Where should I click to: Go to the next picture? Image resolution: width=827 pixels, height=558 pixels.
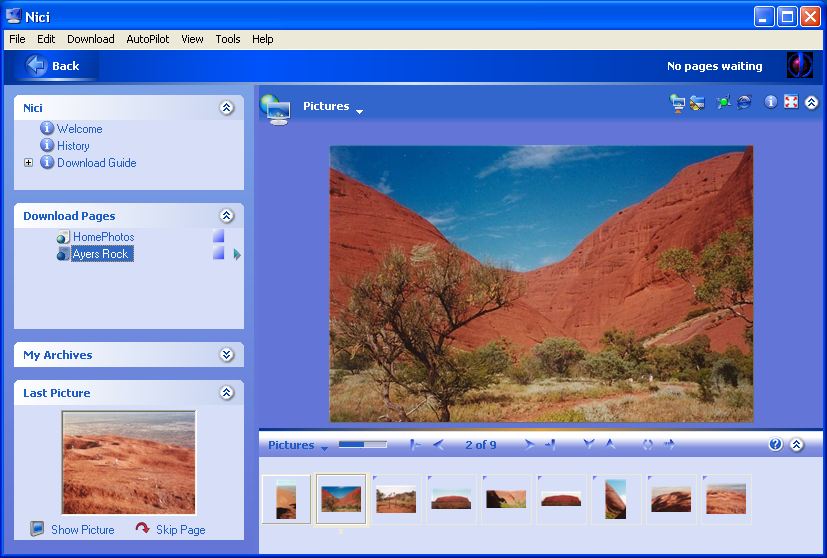pyautogui.click(x=528, y=445)
